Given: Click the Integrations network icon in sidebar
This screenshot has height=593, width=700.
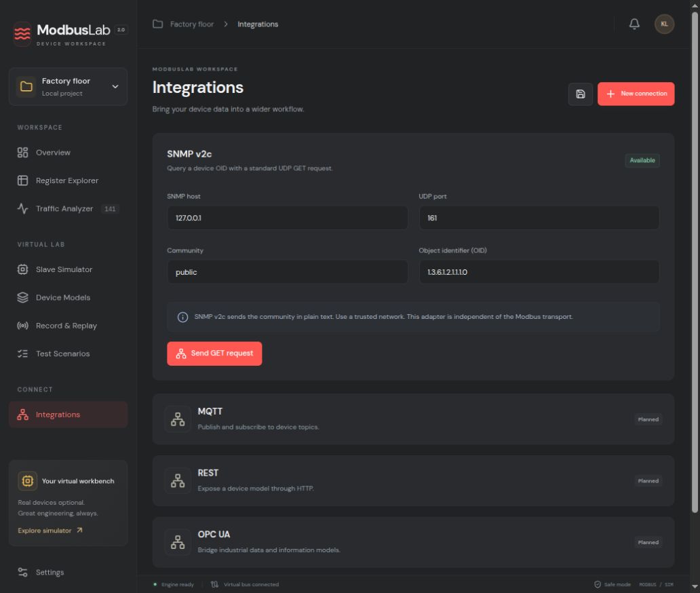Looking at the screenshot, I should click(23, 415).
